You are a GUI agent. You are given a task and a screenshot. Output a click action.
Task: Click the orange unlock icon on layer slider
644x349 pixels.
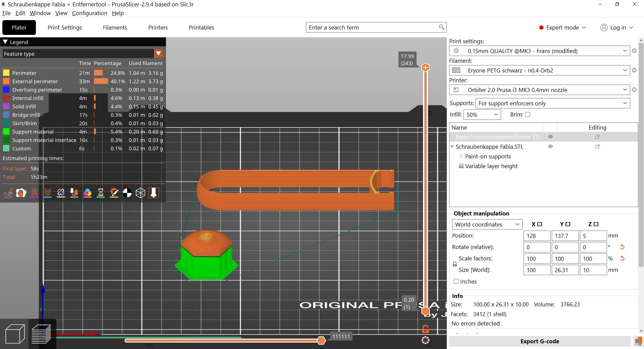click(x=425, y=329)
